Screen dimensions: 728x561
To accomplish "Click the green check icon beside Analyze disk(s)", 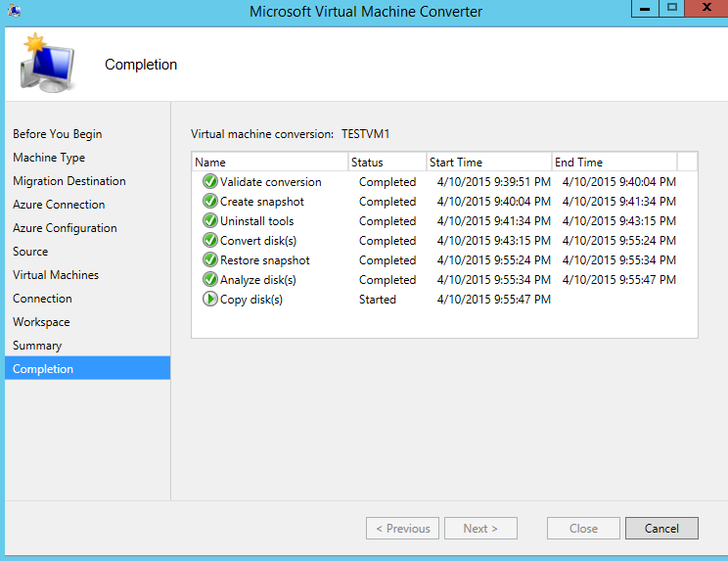I will (x=209, y=279).
